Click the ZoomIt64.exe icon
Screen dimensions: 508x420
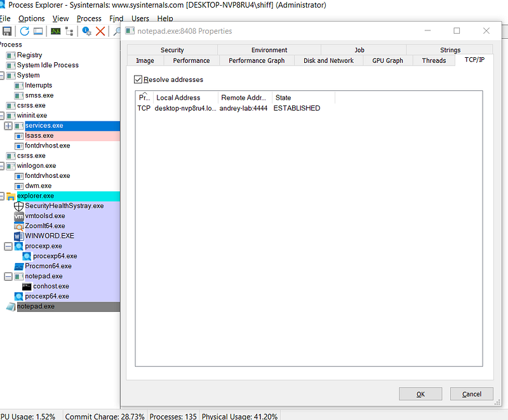[19, 226]
